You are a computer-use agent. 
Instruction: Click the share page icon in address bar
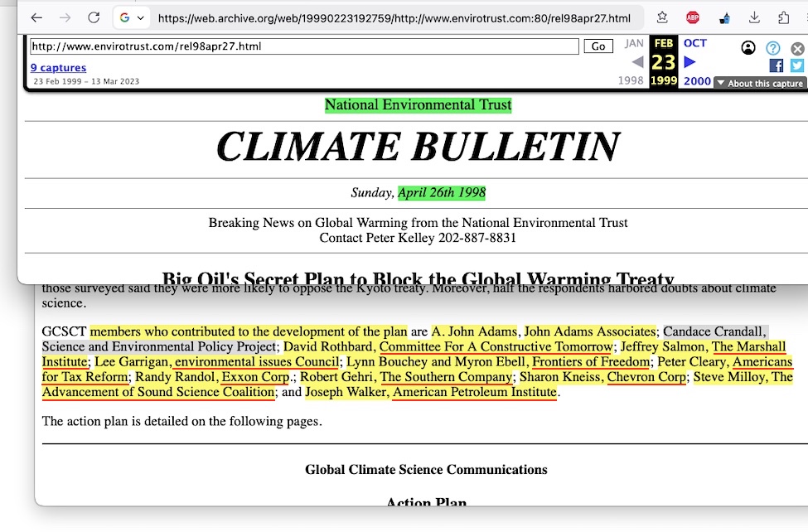(663, 17)
